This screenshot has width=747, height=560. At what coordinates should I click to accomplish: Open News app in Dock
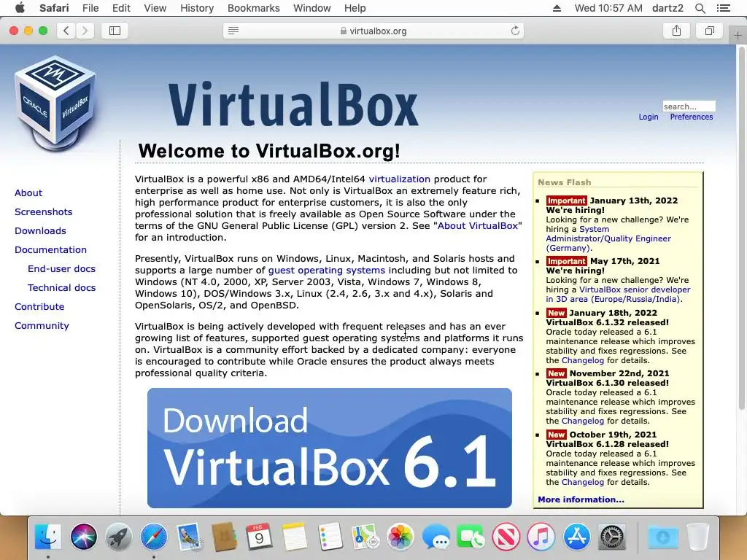[x=506, y=537]
